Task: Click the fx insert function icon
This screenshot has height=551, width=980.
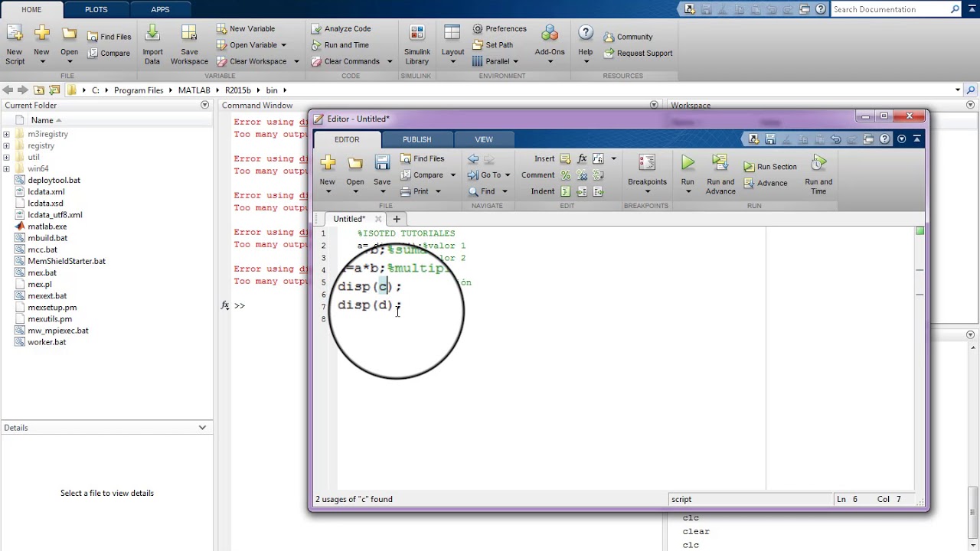Action: [x=582, y=159]
